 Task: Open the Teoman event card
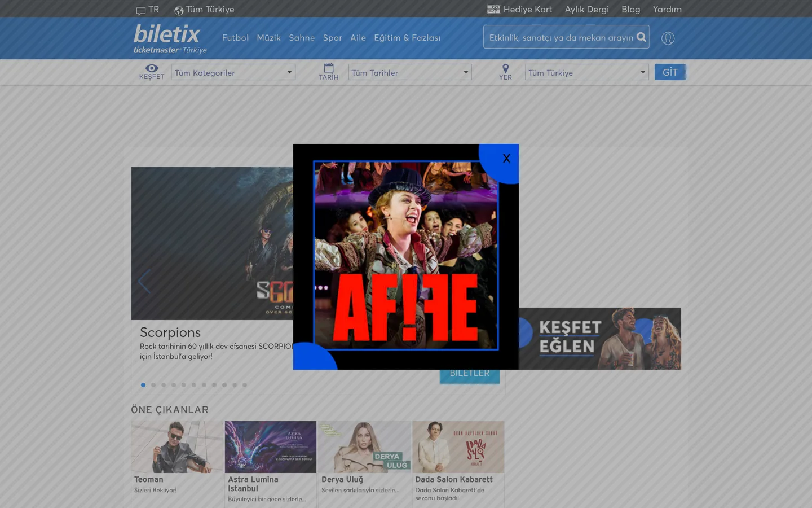177,464
